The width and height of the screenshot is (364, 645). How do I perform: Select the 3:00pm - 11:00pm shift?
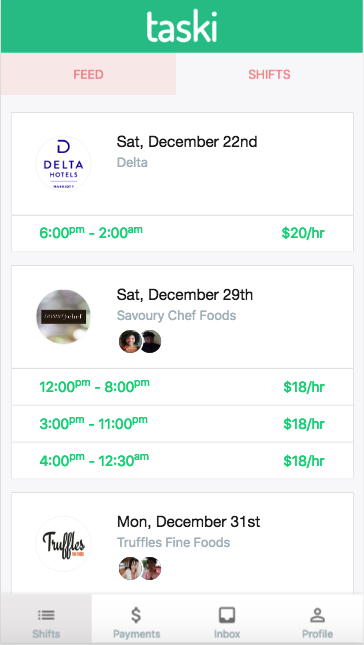point(182,424)
